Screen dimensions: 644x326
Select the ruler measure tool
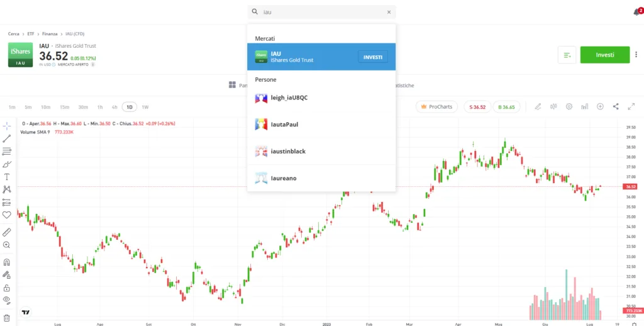(6, 232)
